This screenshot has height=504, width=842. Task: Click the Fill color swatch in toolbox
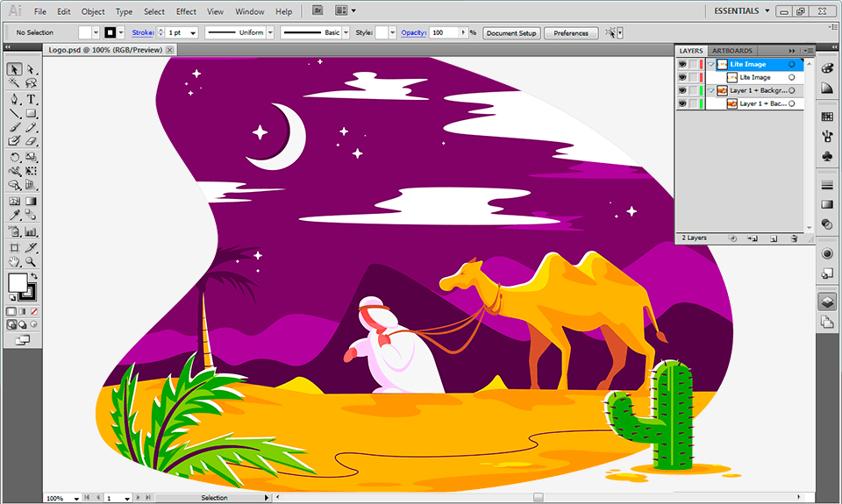click(x=18, y=282)
